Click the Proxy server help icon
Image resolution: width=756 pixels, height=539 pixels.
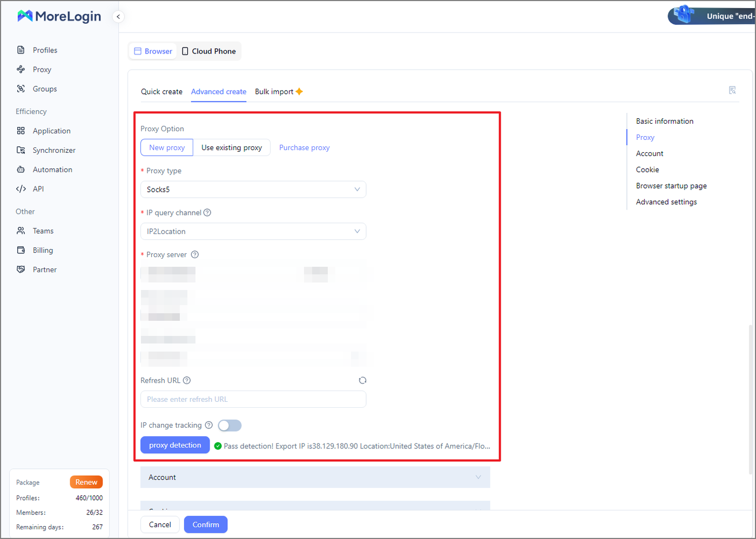(x=195, y=254)
